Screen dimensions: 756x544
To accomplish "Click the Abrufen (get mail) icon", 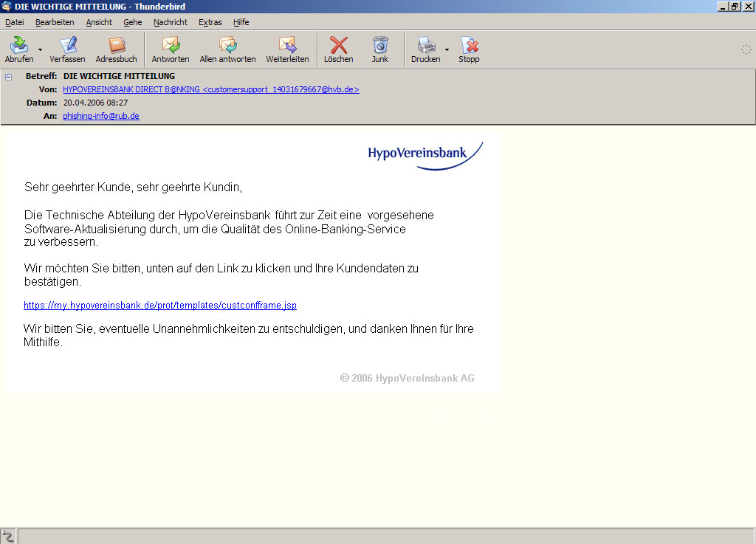I will point(19,45).
